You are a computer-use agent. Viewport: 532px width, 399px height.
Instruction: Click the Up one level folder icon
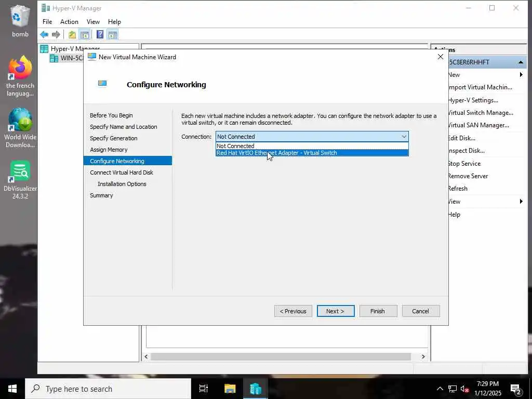[72, 34]
